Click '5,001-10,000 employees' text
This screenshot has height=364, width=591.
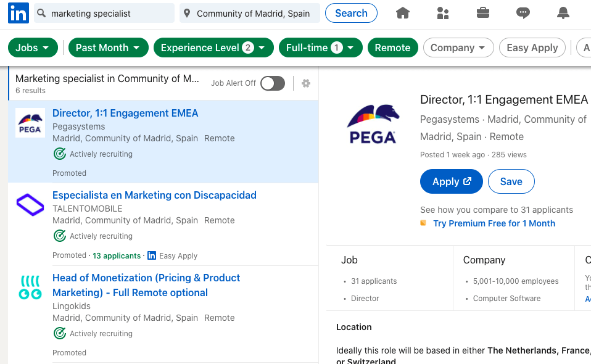(516, 281)
